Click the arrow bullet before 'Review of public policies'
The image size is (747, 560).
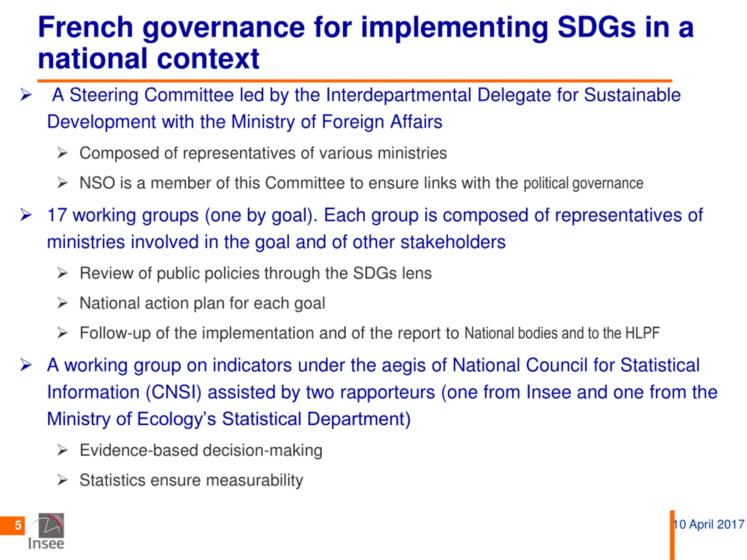pos(62,273)
